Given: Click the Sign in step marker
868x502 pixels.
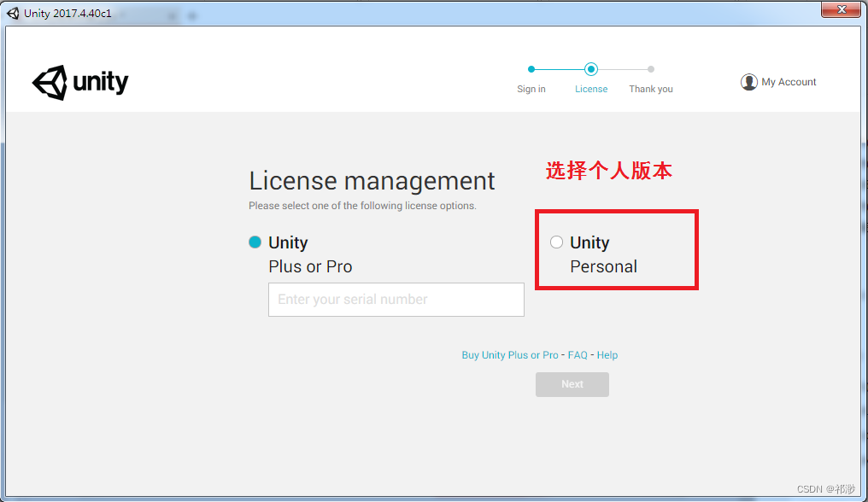Looking at the screenshot, I should click(531, 69).
